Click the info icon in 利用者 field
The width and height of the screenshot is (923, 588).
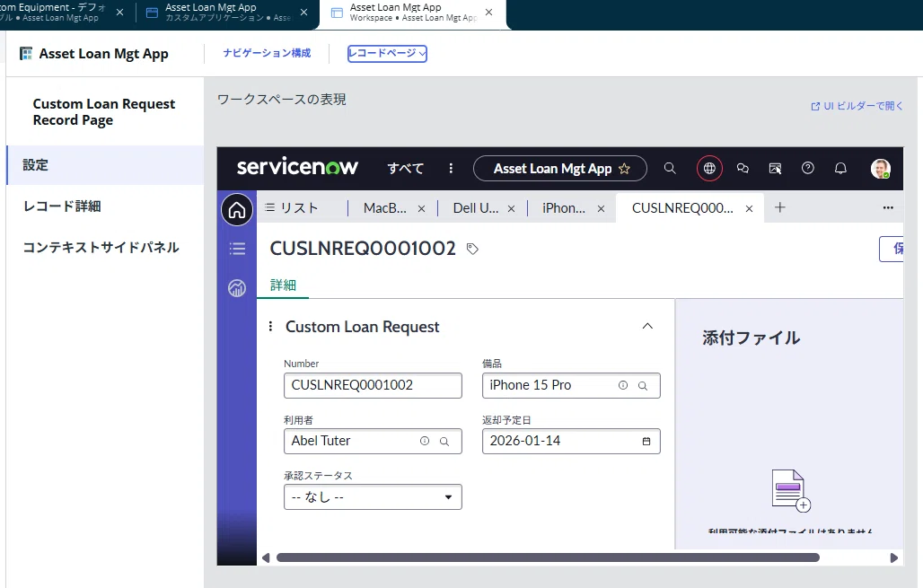[425, 441]
